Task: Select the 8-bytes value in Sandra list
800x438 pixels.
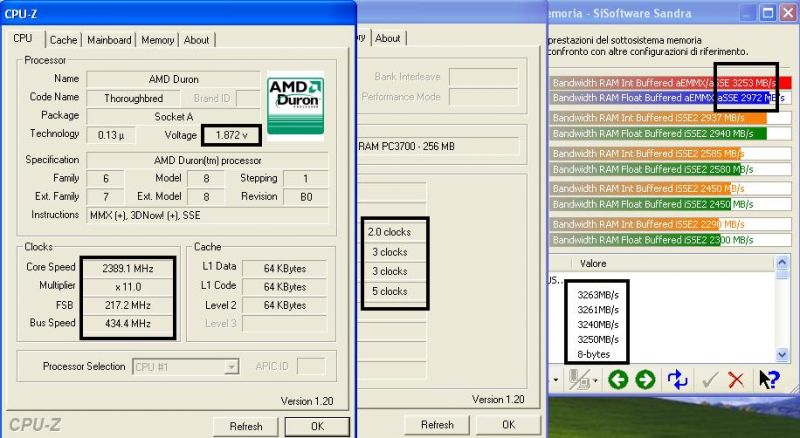Action: click(x=594, y=354)
